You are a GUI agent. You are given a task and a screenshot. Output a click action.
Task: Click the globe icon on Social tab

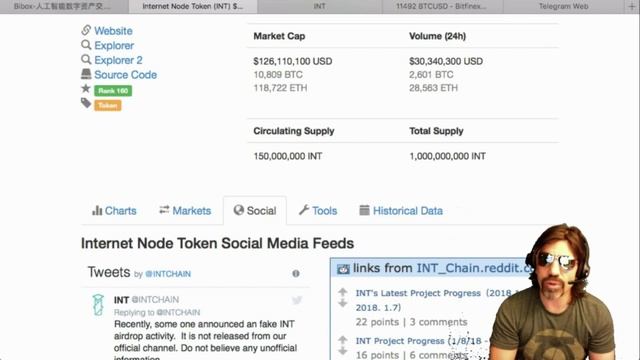239,210
